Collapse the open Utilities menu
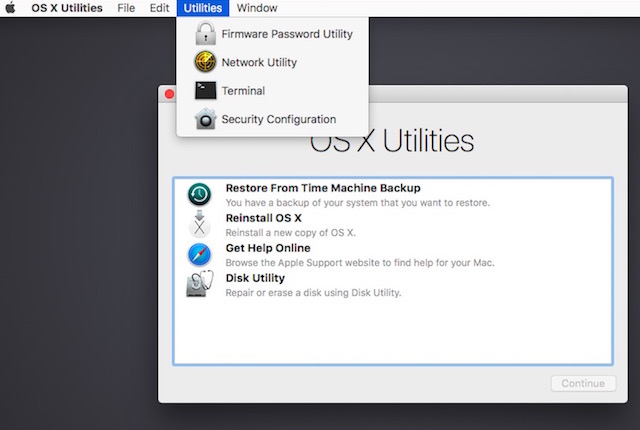The image size is (640, 430). 203,8
